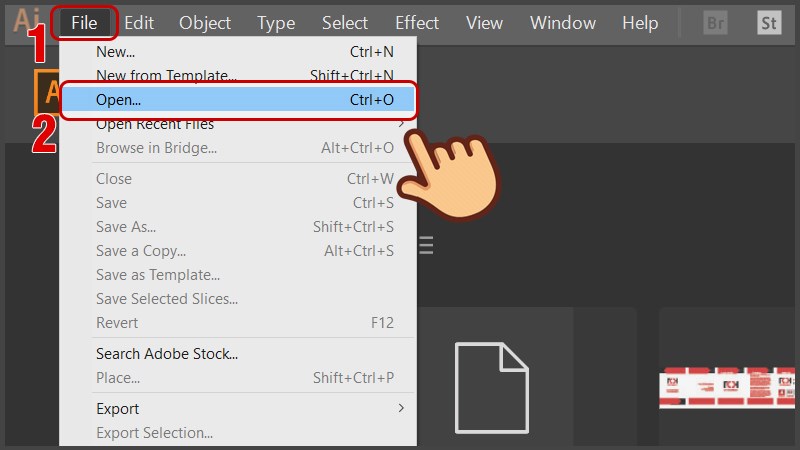Open the Type menu
800x450 pixels.
276,22
